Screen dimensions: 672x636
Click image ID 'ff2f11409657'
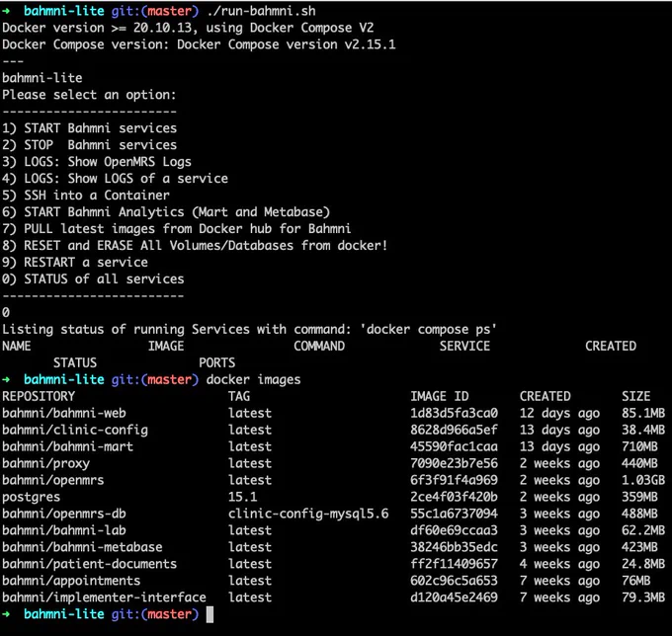click(x=455, y=564)
